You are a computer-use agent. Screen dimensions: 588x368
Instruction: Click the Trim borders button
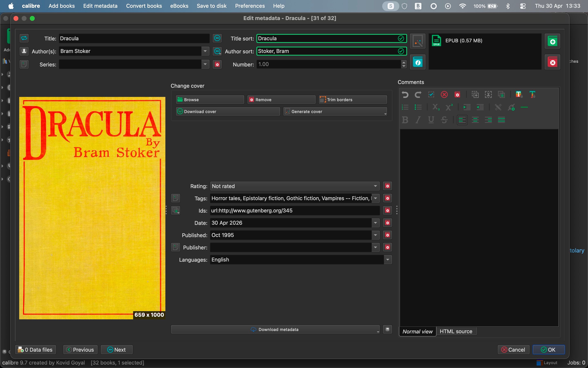click(353, 100)
